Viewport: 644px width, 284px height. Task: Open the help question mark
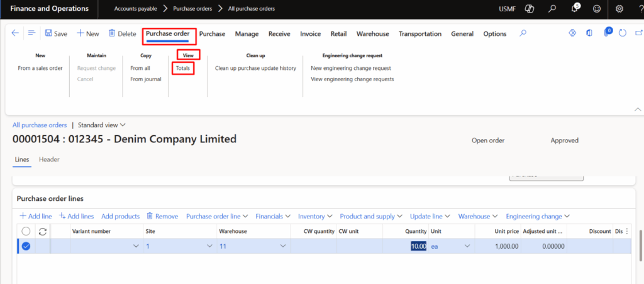(641, 9)
